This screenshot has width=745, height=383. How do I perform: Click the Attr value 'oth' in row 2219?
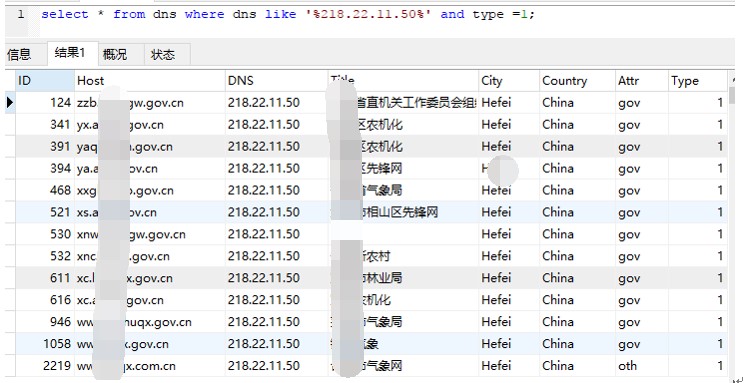pos(642,365)
